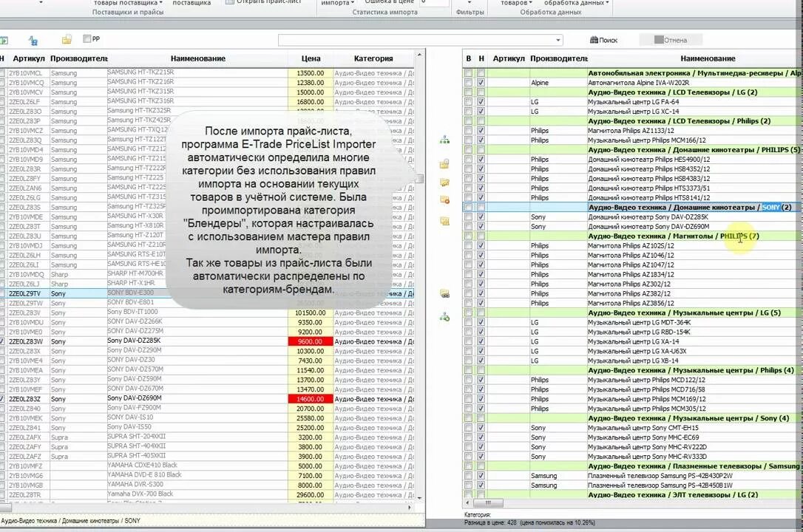Click the locked folder icon in middle strip

tap(444, 164)
